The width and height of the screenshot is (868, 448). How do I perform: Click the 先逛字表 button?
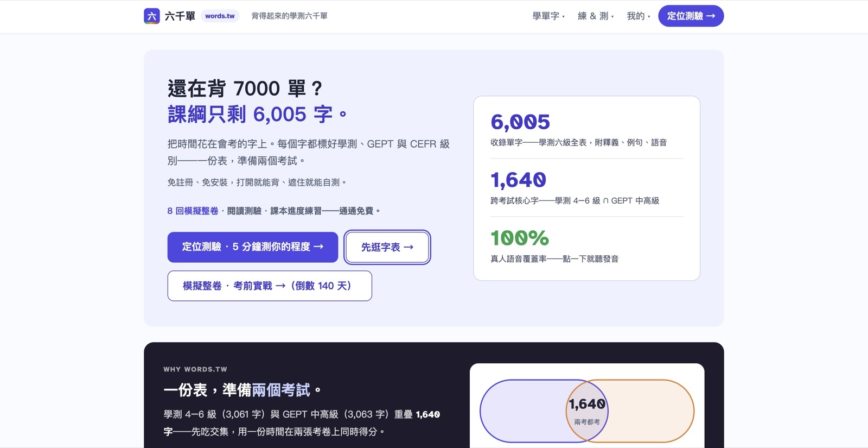click(387, 247)
